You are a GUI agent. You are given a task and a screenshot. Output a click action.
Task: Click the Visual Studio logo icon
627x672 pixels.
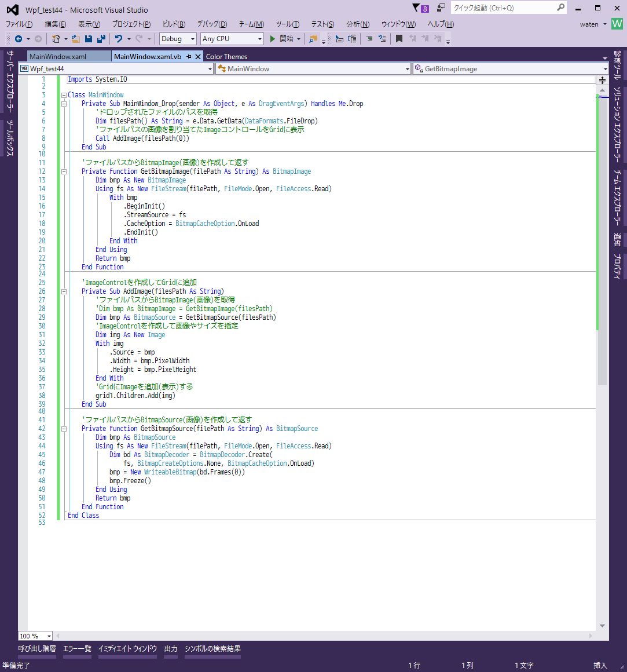click(12, 9)
